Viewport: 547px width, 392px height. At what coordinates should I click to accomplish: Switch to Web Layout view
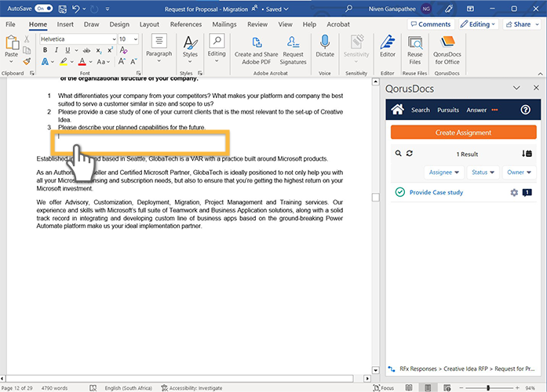pos(447,387)
